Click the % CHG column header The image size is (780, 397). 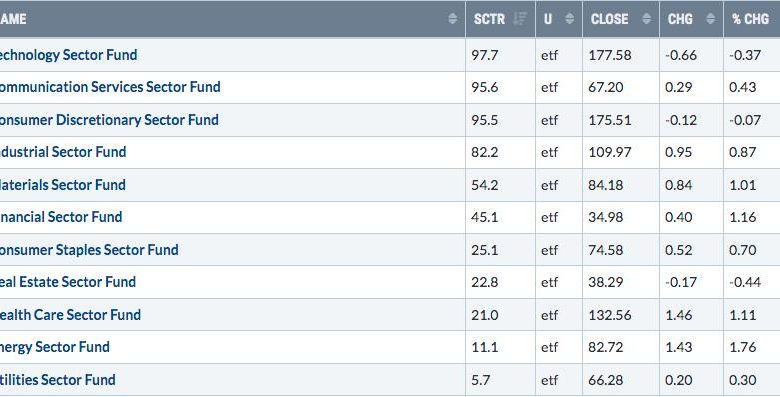751,19
